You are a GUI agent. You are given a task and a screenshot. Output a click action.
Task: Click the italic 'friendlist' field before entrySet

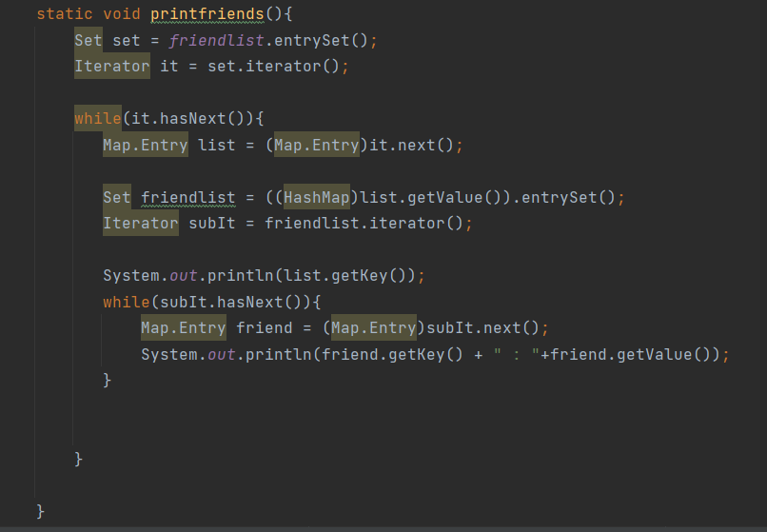(217, 41)
